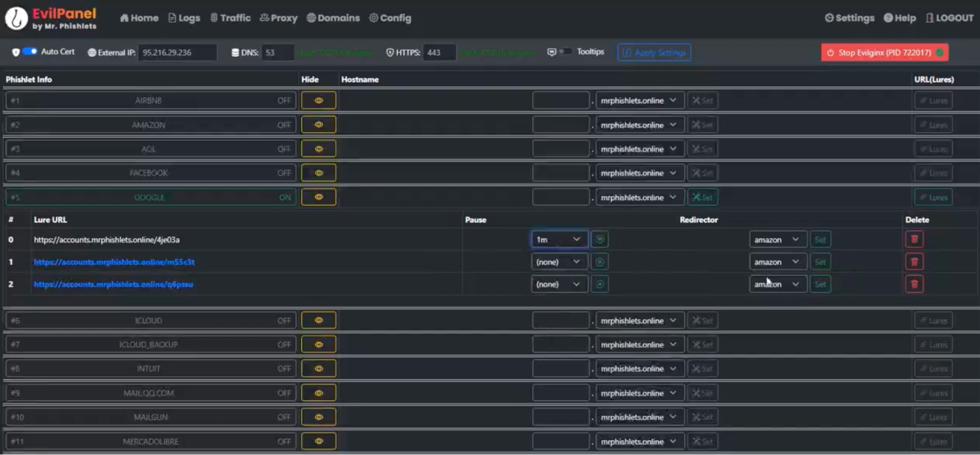Viewport: 980px width, 455px height.
Task: Open the 1m pause duration dropdown
Action: click(x=559, y=239)
